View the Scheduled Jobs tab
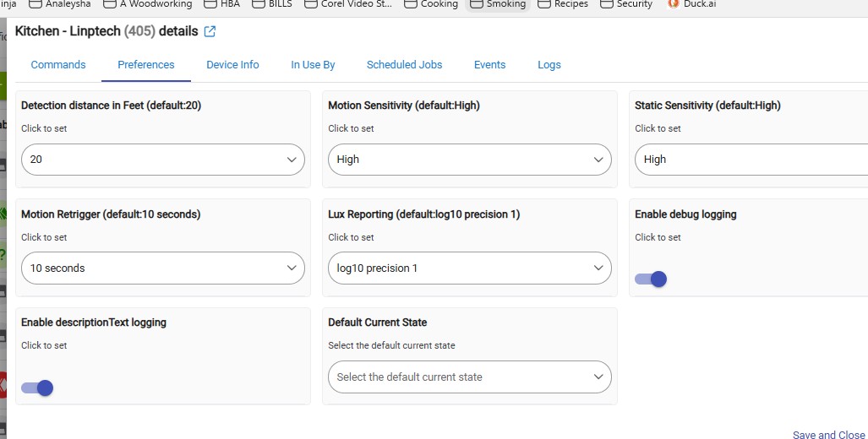The height and width of the screenshot is (439, 868). point(404,65)
